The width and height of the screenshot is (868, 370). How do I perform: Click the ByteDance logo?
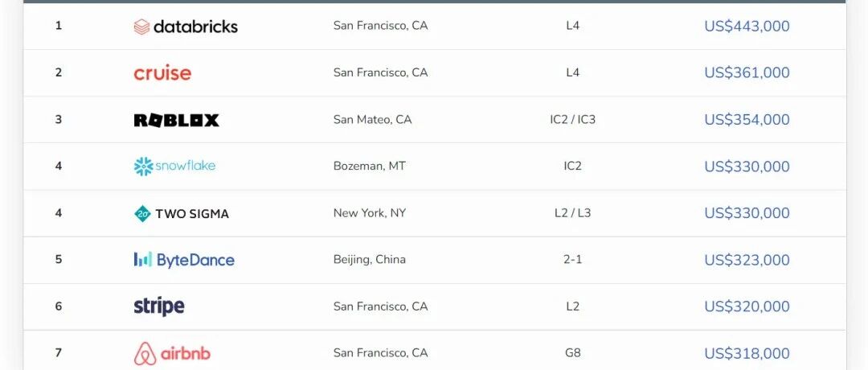click(x=184, y=260)
